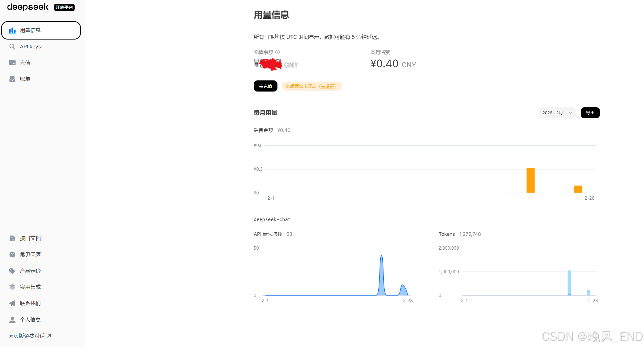Click the info icon next to 充值余额
This screenshot has height=347, width=644.
click(x=278, y=52)
